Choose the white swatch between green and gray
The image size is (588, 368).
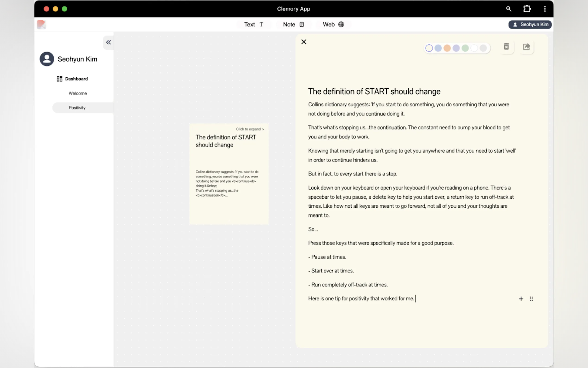(474, 48)
